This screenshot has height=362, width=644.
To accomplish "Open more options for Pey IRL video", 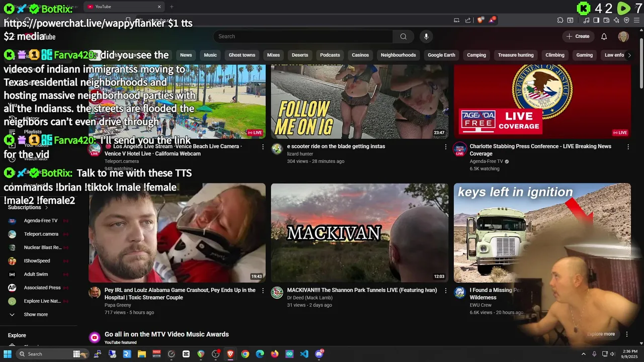I will 263,291.
